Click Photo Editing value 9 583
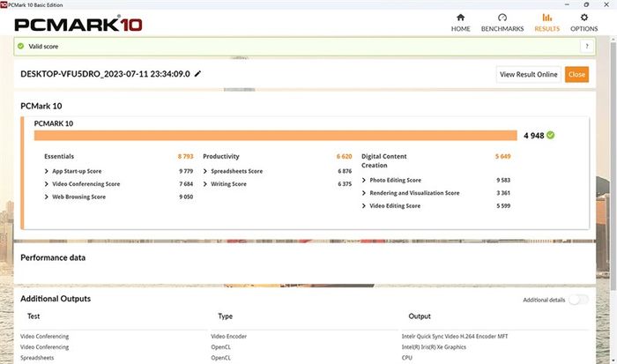The image size is (617, 364). [x=503, y=180]
